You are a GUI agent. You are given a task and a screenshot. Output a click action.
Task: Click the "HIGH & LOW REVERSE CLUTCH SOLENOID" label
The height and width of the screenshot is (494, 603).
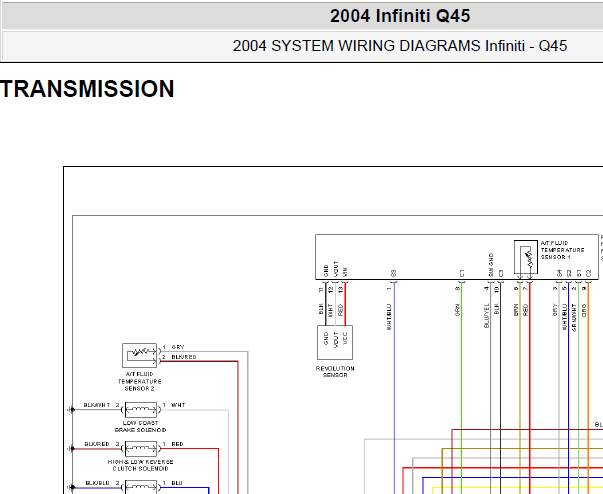coord(140,465)
